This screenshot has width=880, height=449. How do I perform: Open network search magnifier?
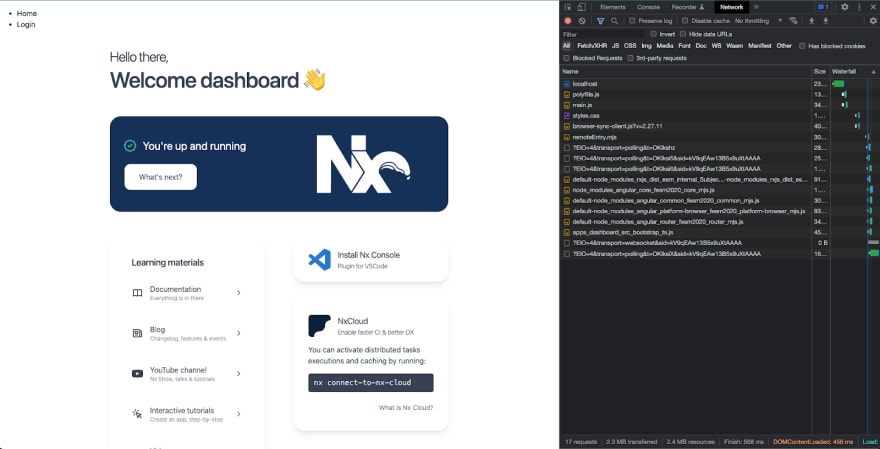click(615, 21)
